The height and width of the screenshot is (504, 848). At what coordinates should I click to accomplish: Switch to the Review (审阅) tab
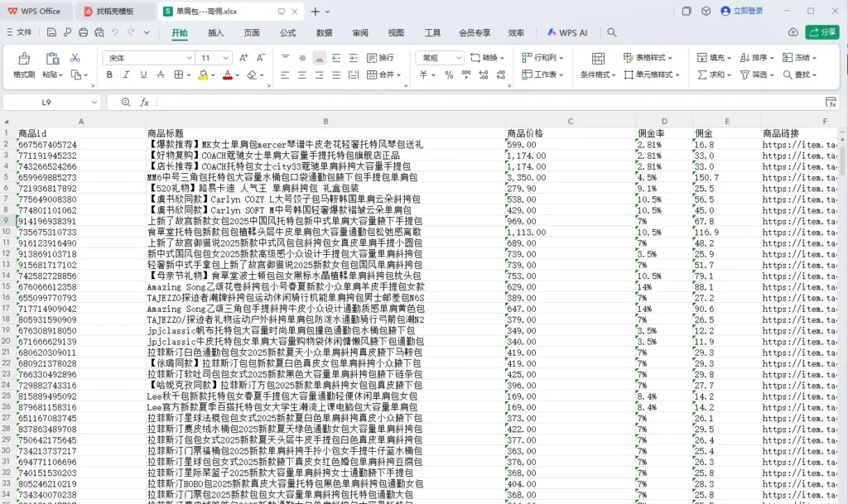tap(360, 32)
